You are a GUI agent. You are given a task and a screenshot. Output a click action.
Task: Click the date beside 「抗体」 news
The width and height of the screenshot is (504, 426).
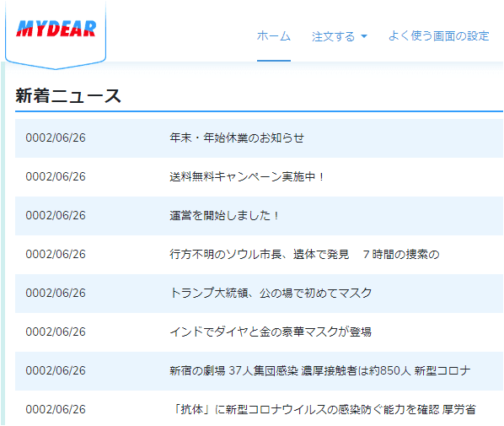point(56,409)
